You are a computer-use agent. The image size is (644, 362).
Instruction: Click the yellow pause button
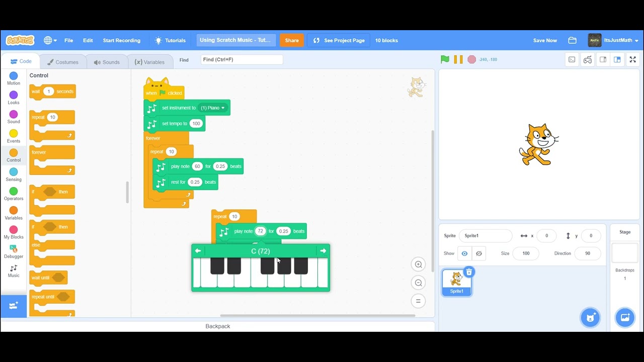pos(458,59)
